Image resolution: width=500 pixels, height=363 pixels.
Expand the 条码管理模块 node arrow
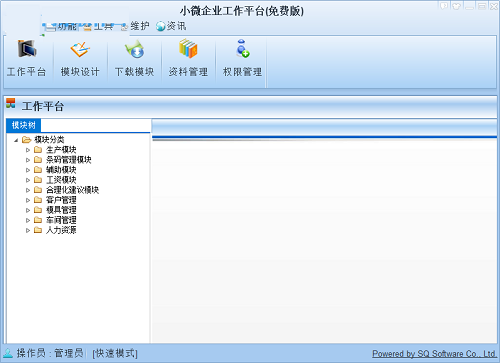[x=28, y=160]
